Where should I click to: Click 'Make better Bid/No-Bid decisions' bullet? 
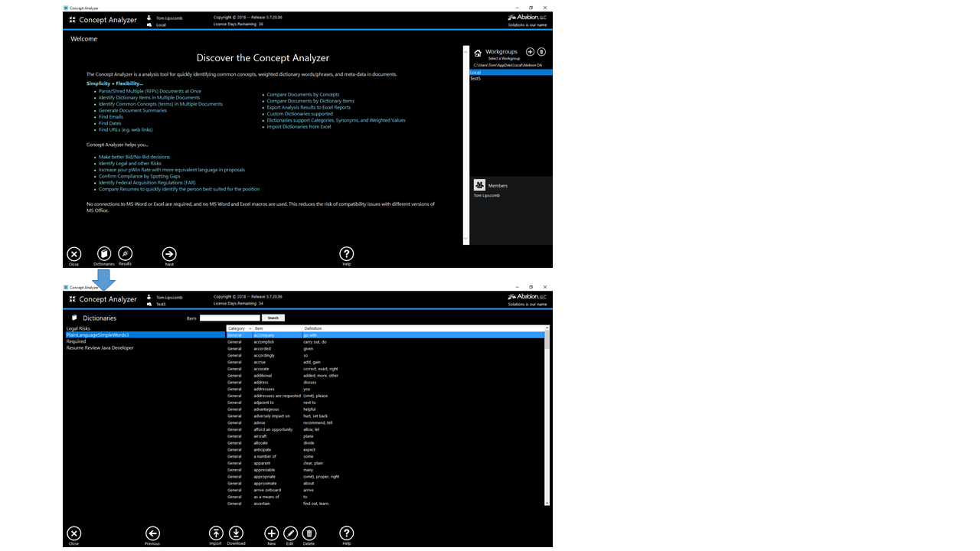point(134,157)
